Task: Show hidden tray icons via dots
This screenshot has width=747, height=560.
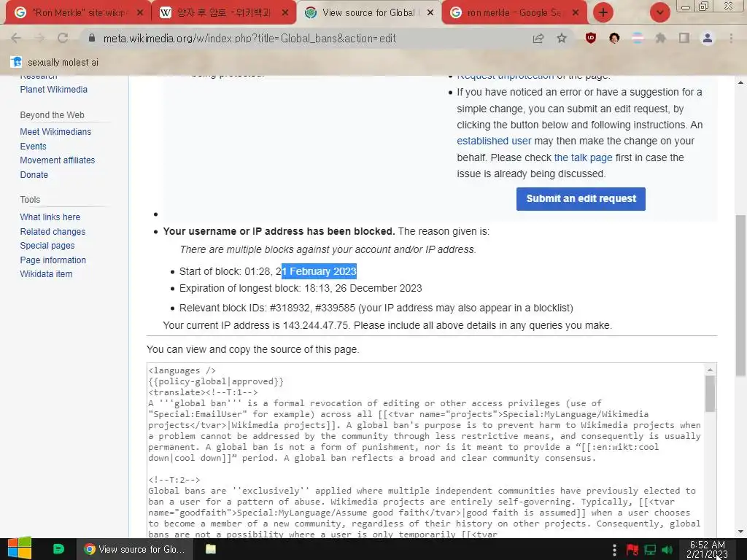Action: (x=614, y=550)
